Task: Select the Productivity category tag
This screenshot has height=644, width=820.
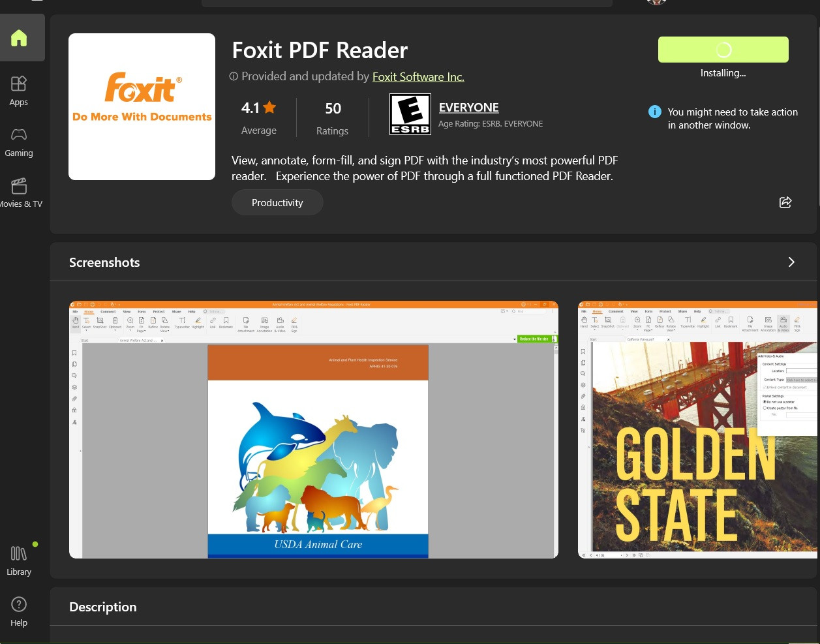Action: pos(277,202)
